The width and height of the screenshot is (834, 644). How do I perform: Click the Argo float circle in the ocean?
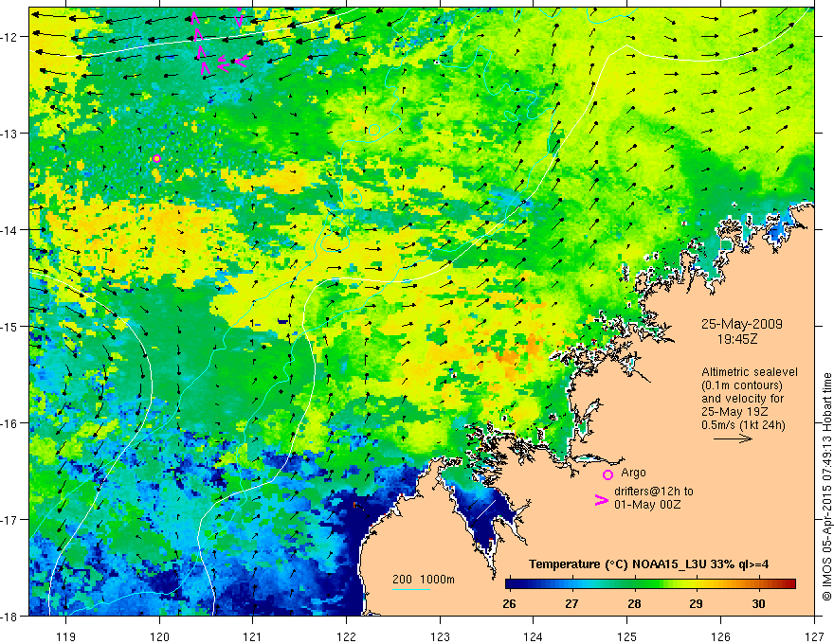pyautogui.click(x=156, y=158)
